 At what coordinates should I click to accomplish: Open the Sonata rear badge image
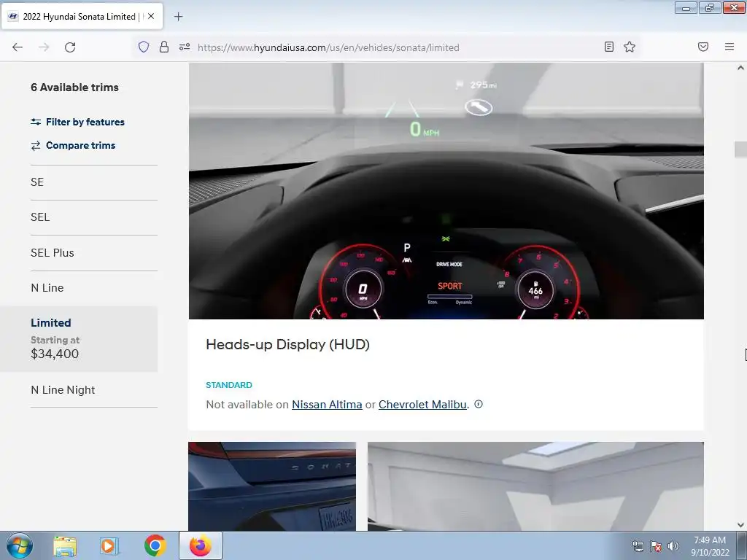point(272,486)
